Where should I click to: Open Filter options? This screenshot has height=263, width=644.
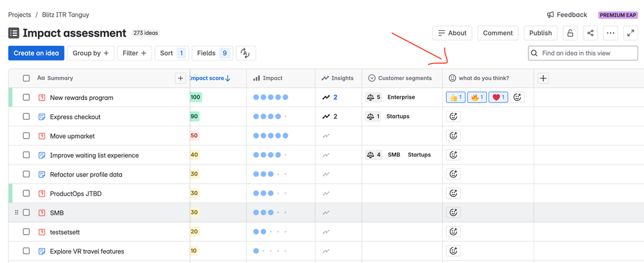point(134,54)
